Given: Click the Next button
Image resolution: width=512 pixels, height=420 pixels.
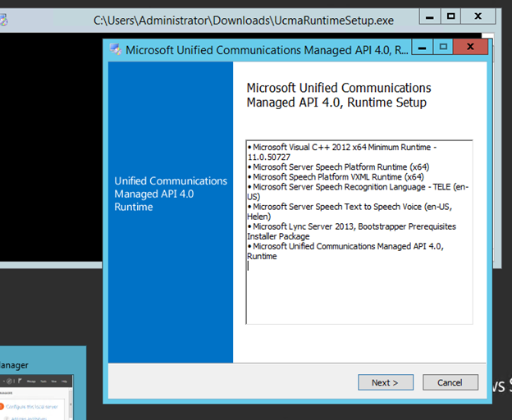Looking at the screenshot, I should click(385, 382).
